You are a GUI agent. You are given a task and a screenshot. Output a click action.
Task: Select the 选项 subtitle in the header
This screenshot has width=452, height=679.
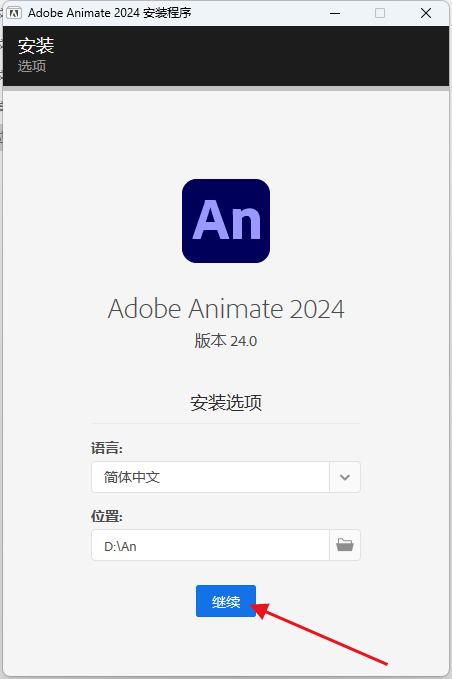pyautogui.click(x=32, y=66)
